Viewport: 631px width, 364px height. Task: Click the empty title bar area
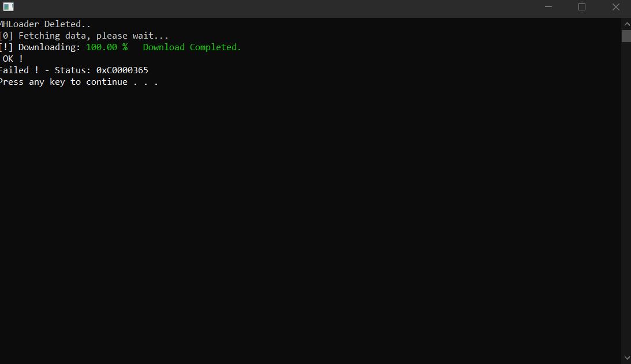pos(274,7)
